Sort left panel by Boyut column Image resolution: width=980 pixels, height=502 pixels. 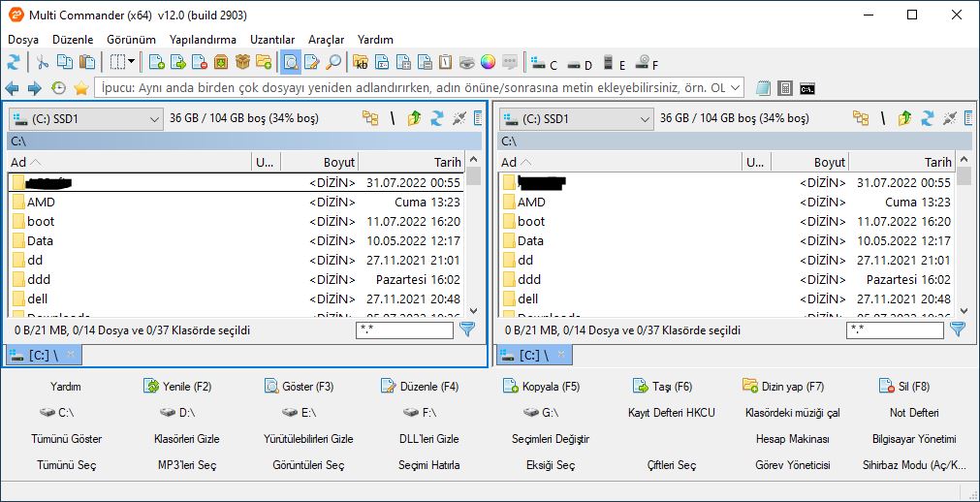pyautogui.click(x=319, y=163)
